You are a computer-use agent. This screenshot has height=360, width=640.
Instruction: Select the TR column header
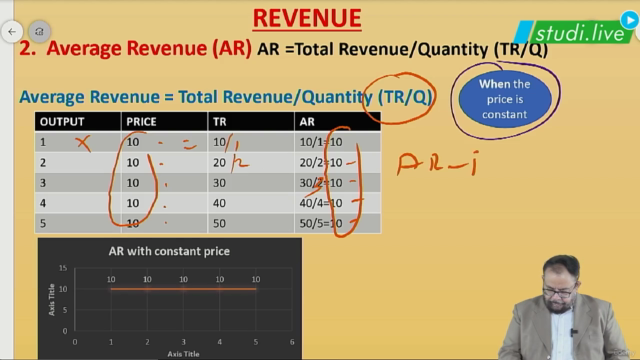coord(251,122)
